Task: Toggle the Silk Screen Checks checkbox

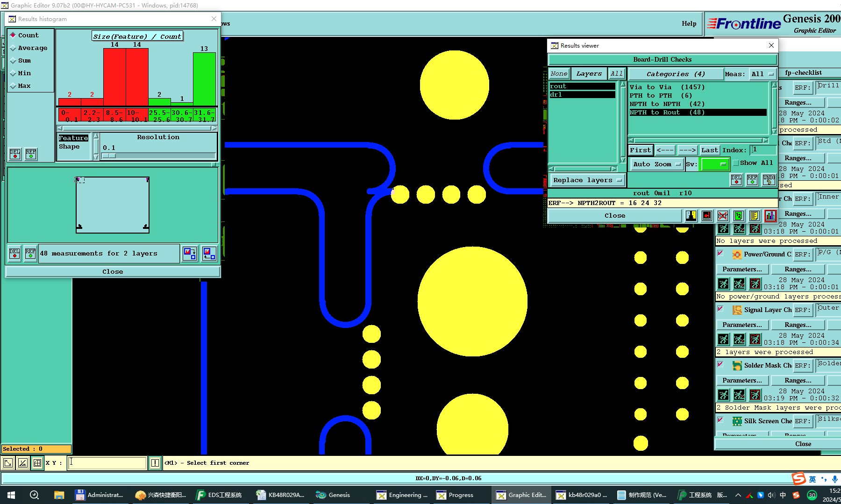Action: tap(720, 420)
